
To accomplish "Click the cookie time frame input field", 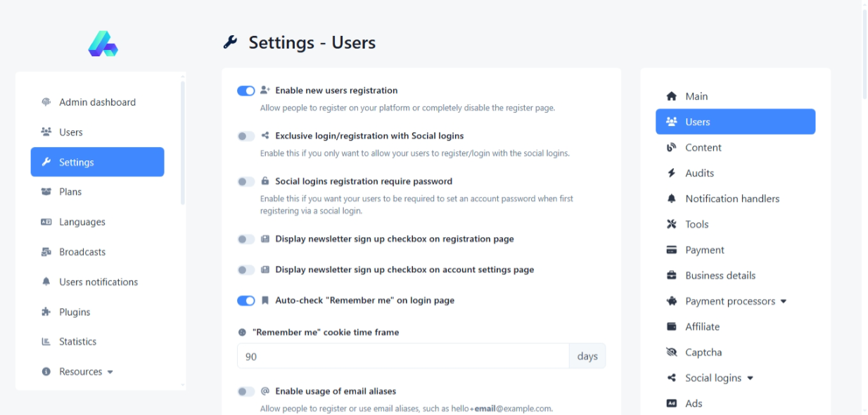I will 403,357.
